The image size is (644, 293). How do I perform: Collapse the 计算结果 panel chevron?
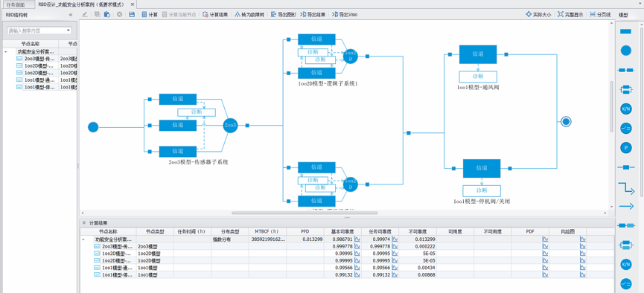84,223
